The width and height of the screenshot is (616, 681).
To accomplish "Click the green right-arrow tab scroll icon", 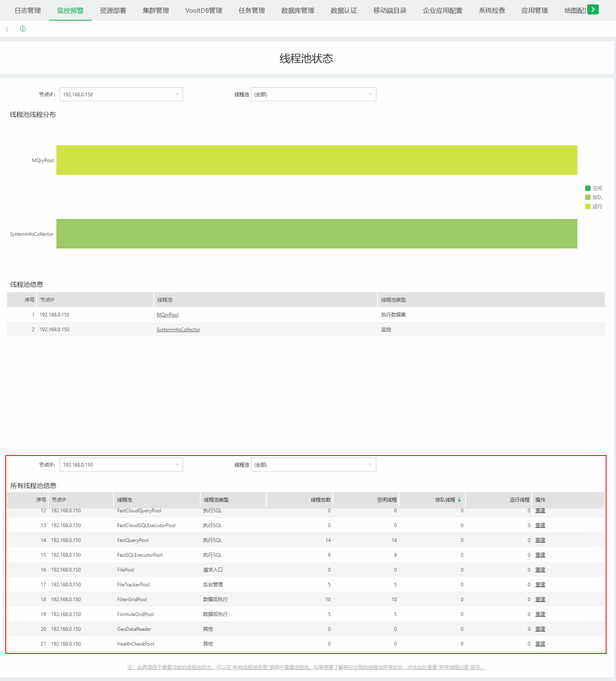I will pos(593,9).
